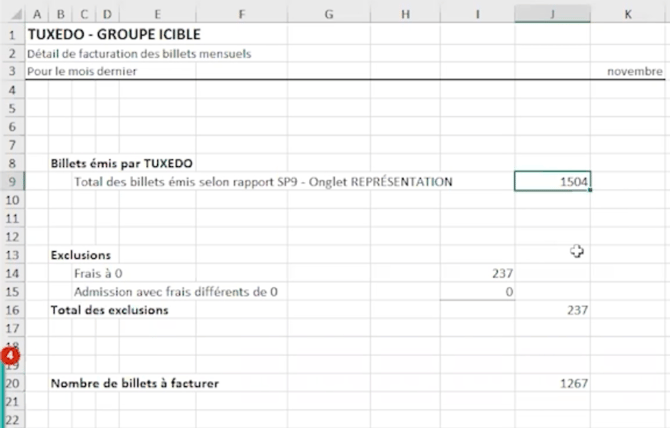The width and height of the screenshot is (670, 428).
Task: Click the 237 value on the 'Frais à 0' row
Action: (502, 273)
